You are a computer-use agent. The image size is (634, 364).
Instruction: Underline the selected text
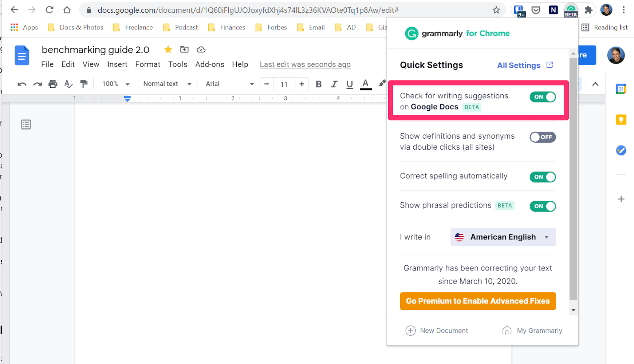click(350, 84)
